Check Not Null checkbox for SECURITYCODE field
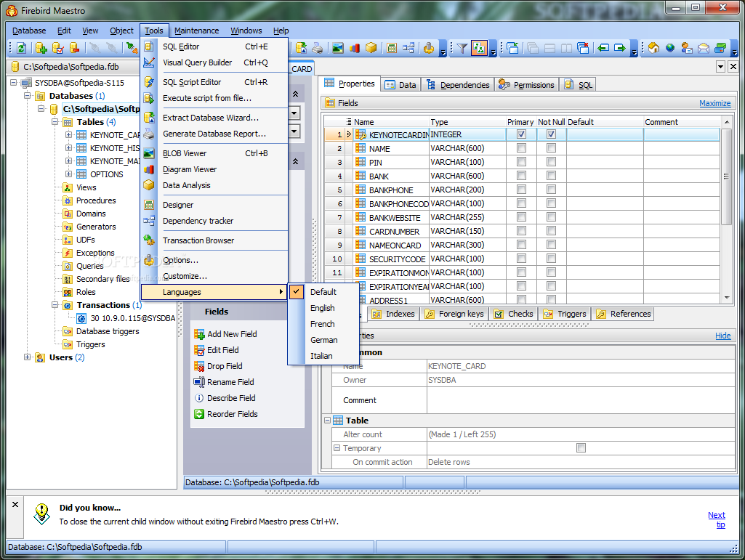 point(551,259)
